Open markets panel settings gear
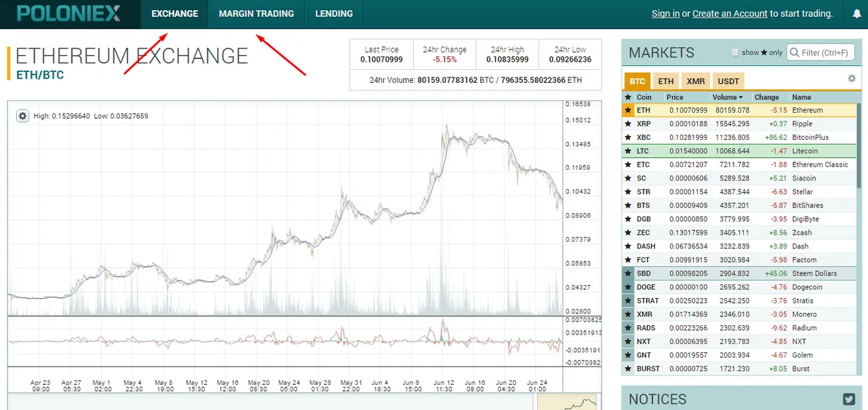This screenshot has width=868, height=410. coord(852,79)
